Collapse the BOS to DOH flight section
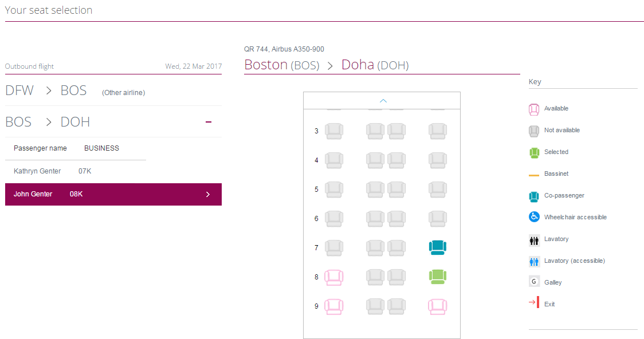Viewport: 644px width, 339px height. tap(209, 122)
